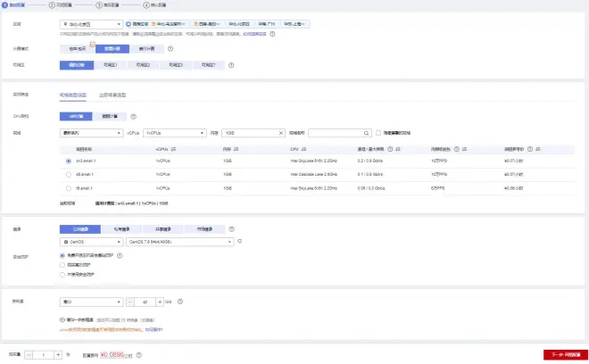Click the blue link after the orange Linux notice
This screenshot has height=364, width=589.
click(154, 330)
